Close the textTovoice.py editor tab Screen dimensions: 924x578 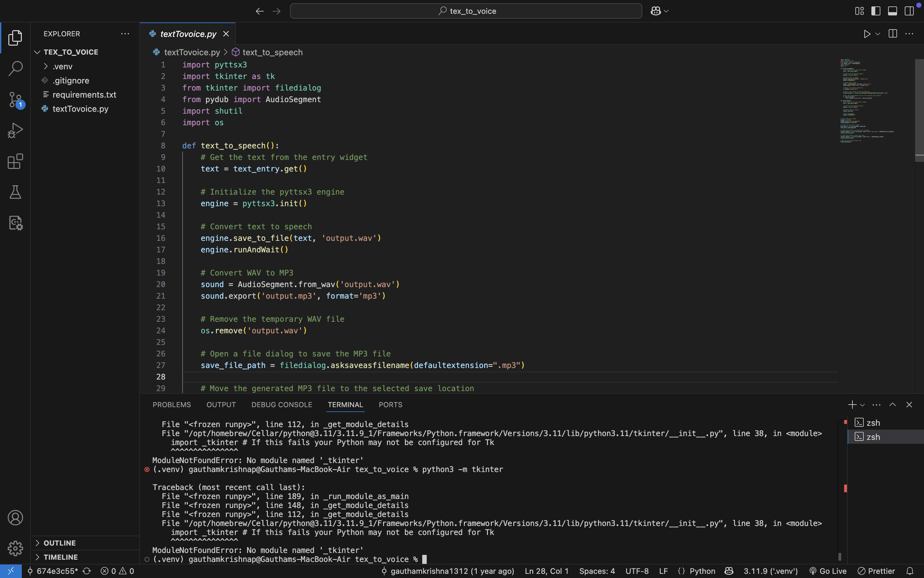tap(226, 34)
